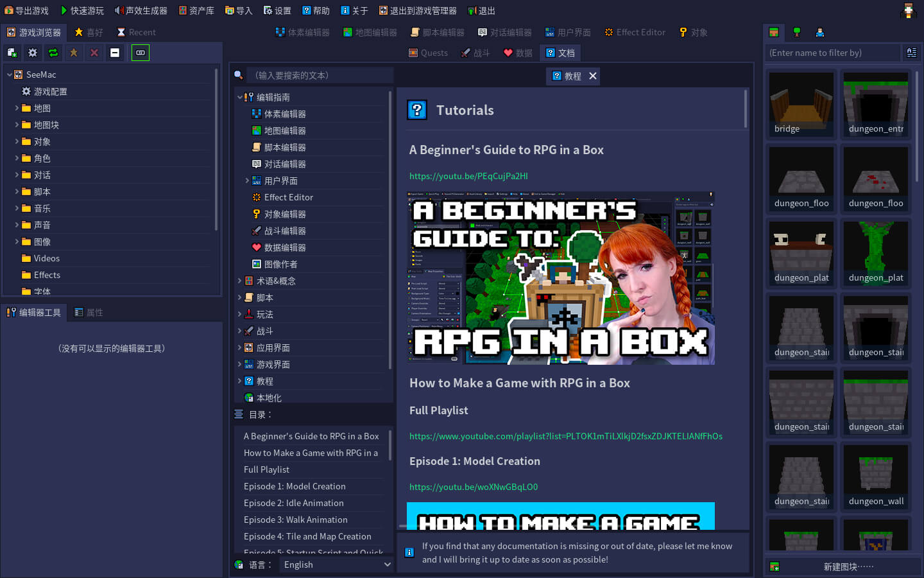The image size is (924, 578).
Task: Open the gear settings icon in Game Explorer toolbar
Action: click(33, 53)
